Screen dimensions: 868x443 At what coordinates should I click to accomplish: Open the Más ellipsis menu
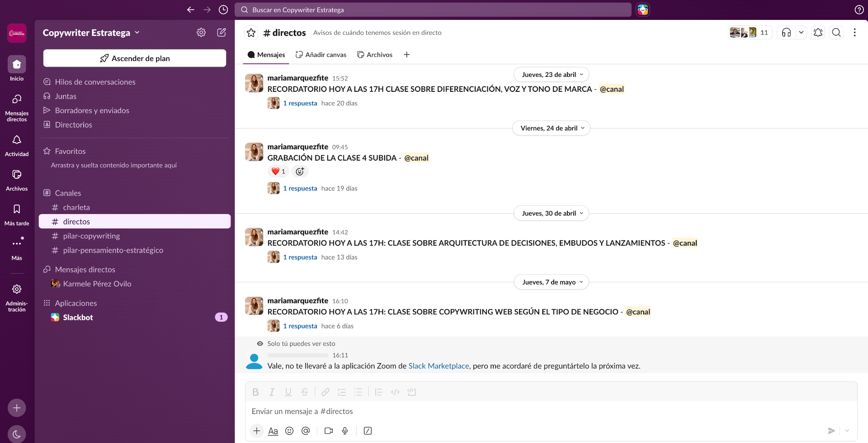click(17, 248)
